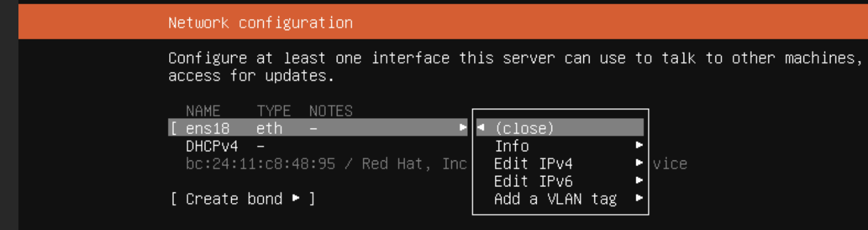Click the arrow at end of ens18 row
Image resolution: width=868 pixels, height=230 pixels.
pyautogui.click(x=463, y=128)
